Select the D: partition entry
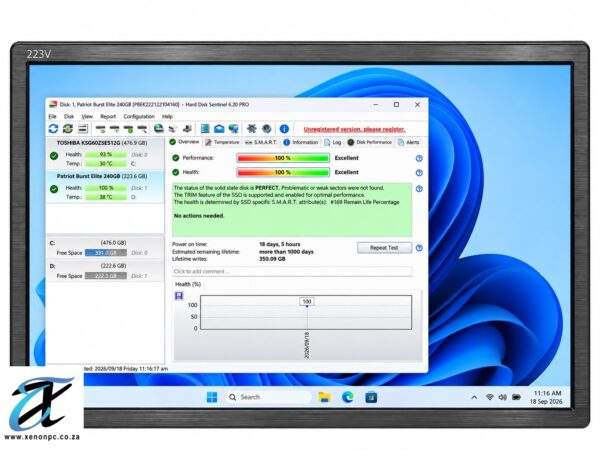The height and width of the screenshot is (450, 600). click(105, 271)
